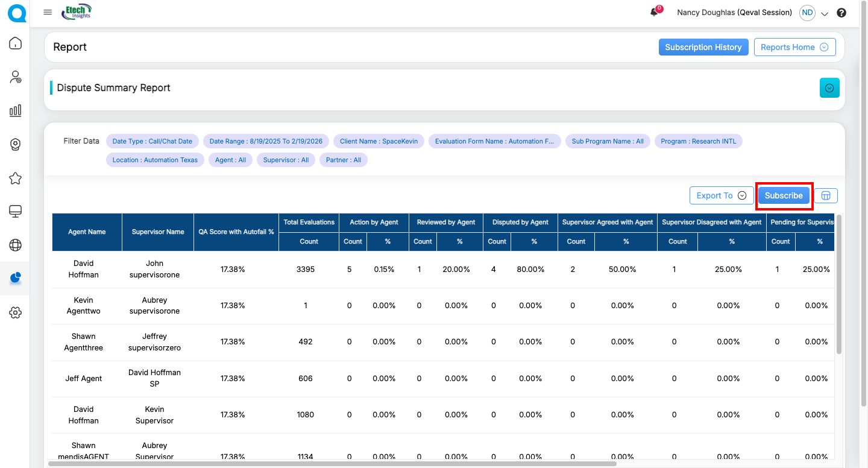
Task: Open the user profile dropdown arrow
Action: coord(825,13)
